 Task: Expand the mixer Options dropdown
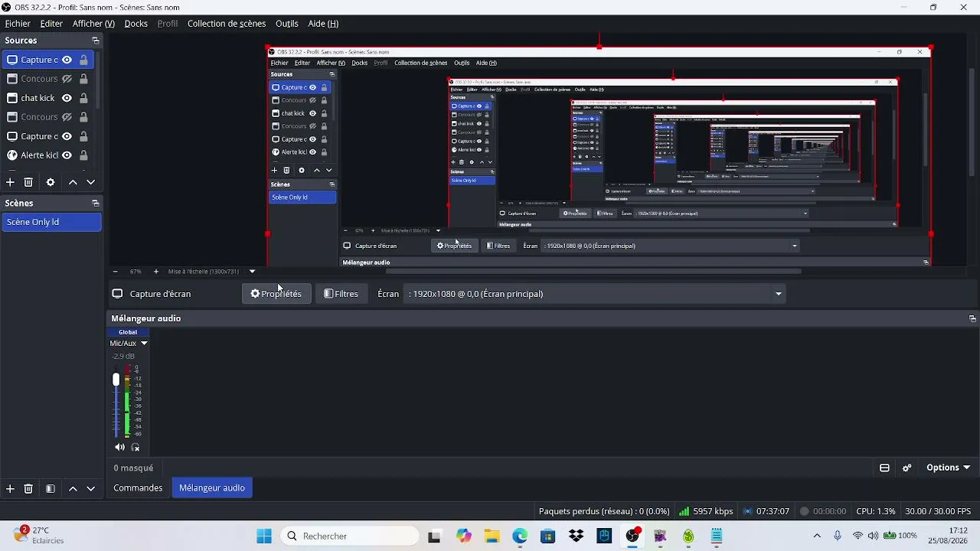tap(948, 468)
